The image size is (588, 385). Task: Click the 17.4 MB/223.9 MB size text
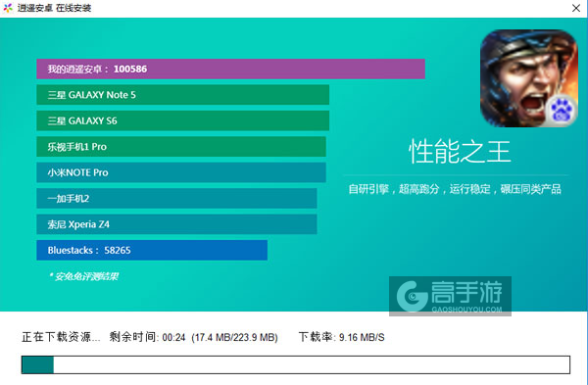click(x=235, y=338)
